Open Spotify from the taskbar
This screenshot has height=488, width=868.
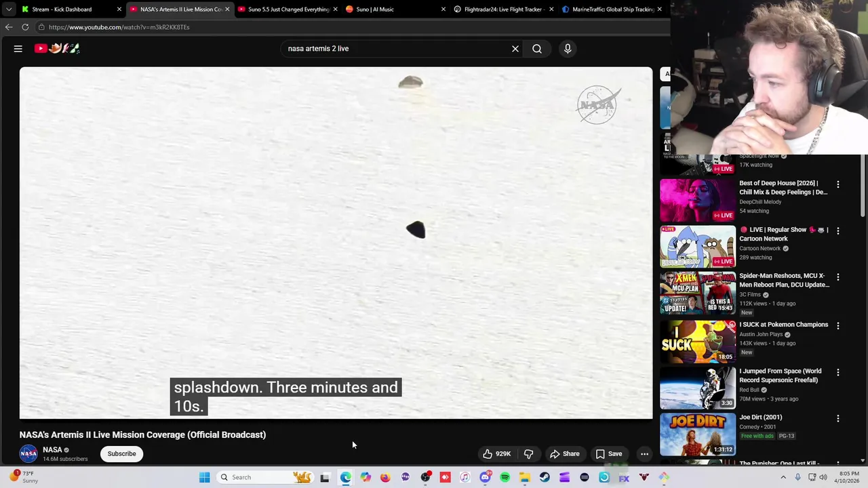click(x=505, y=477)
